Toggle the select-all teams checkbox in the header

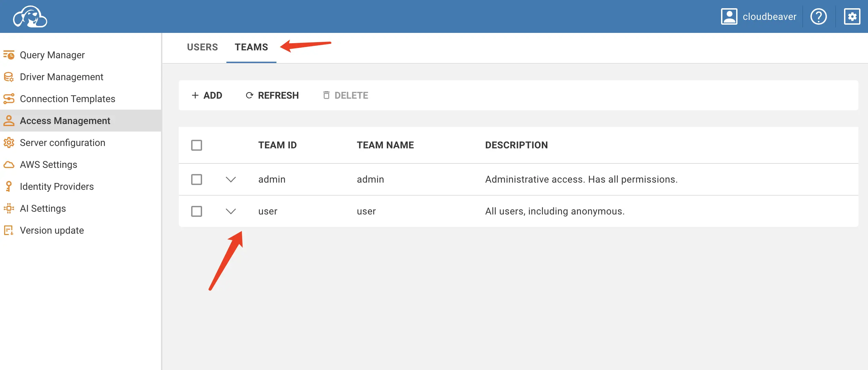[197, 145]
